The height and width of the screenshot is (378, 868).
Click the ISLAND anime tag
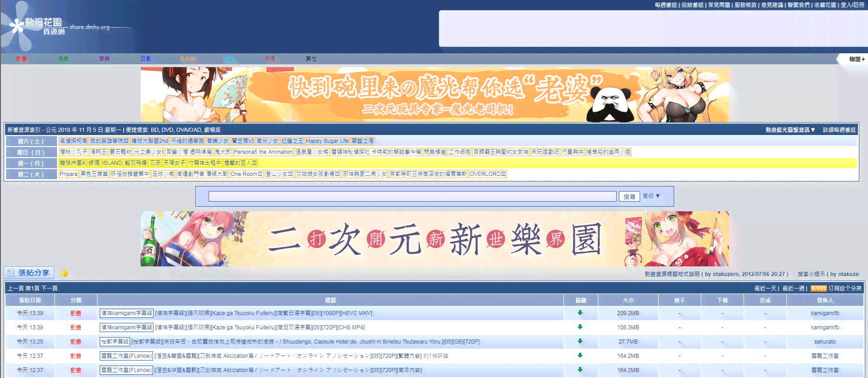tap(112, 163)
